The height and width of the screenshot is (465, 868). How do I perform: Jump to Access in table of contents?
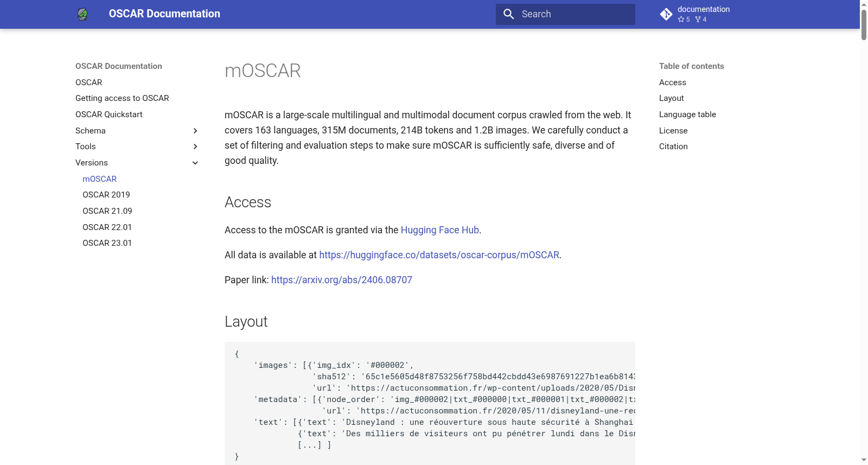tap(673, 82)
